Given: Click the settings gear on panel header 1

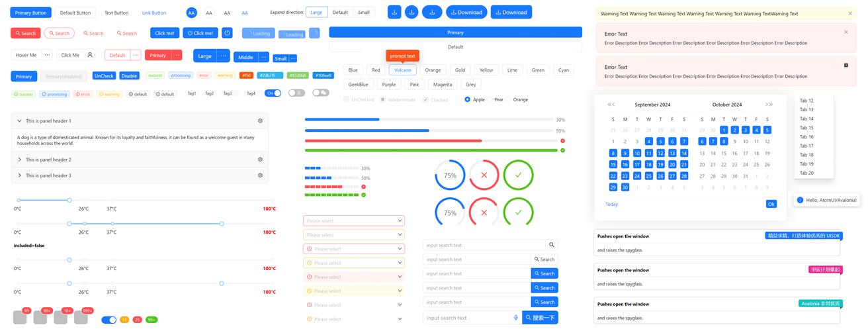Looking at the screenshot, I should point(260,121).
